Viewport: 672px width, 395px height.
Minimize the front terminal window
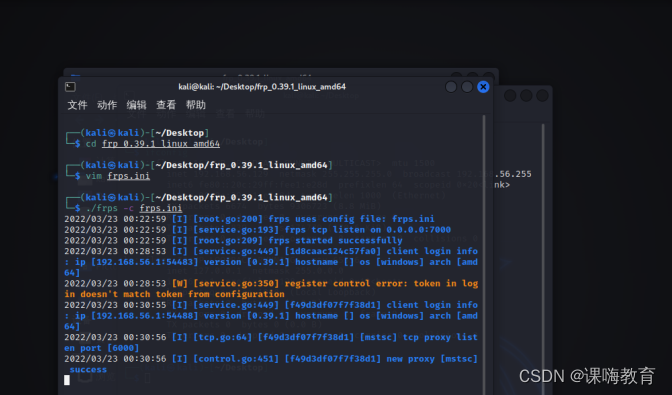pyautogui.click(x=451, y=87)
